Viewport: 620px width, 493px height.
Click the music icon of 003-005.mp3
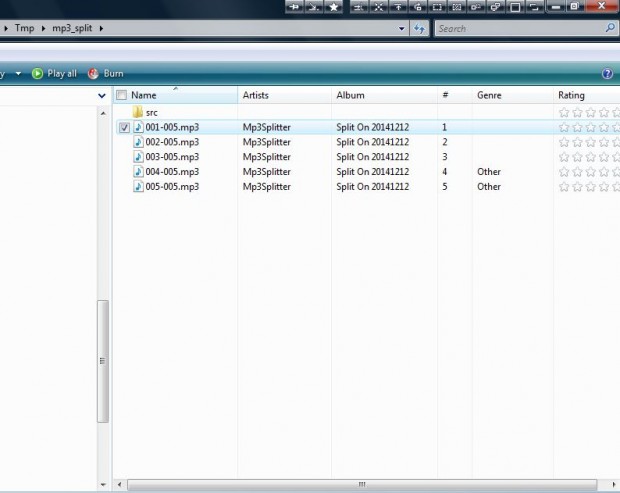pyautogui.click(x=138, y=157)
